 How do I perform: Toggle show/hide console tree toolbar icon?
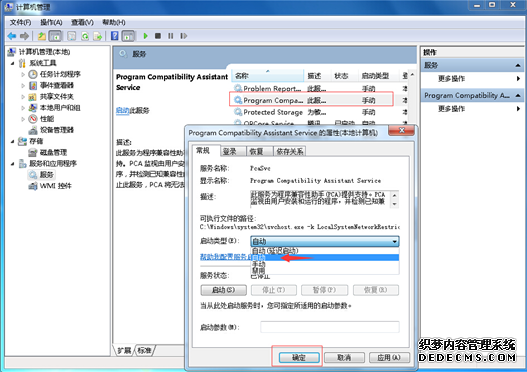pyautogui.click(x=55, y=36)
